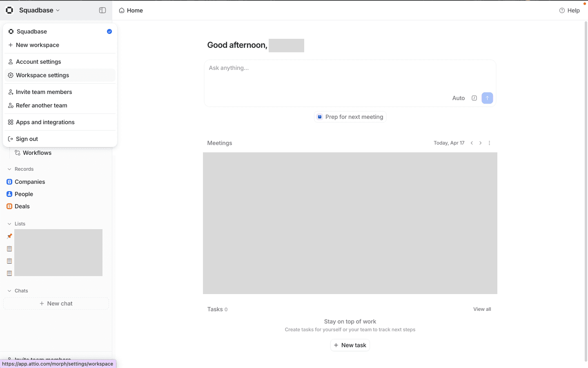588x368 pixels.
Task: Click the send arrow button in chat box
Action: tap(487, 98)
